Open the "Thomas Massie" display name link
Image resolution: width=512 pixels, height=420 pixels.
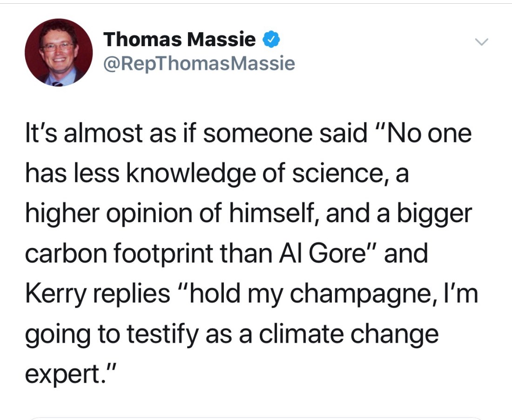pyautogui.click(x=179, y=40)
